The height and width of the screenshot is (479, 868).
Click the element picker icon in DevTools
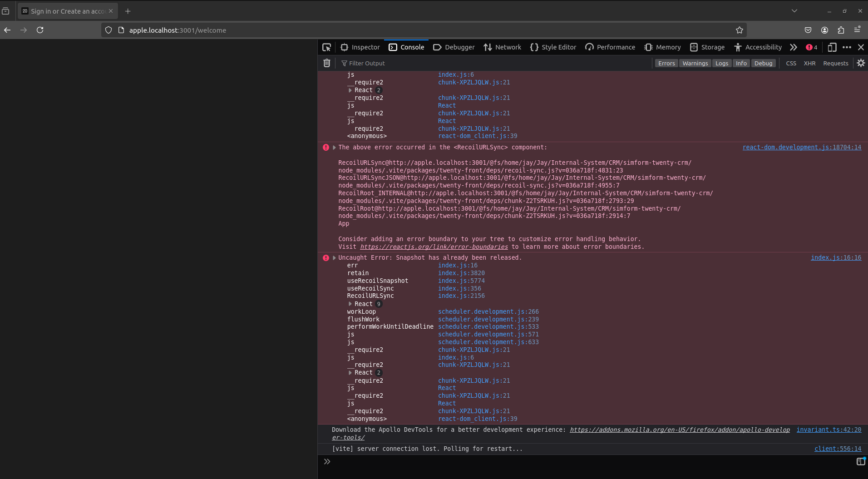point(326,47)
